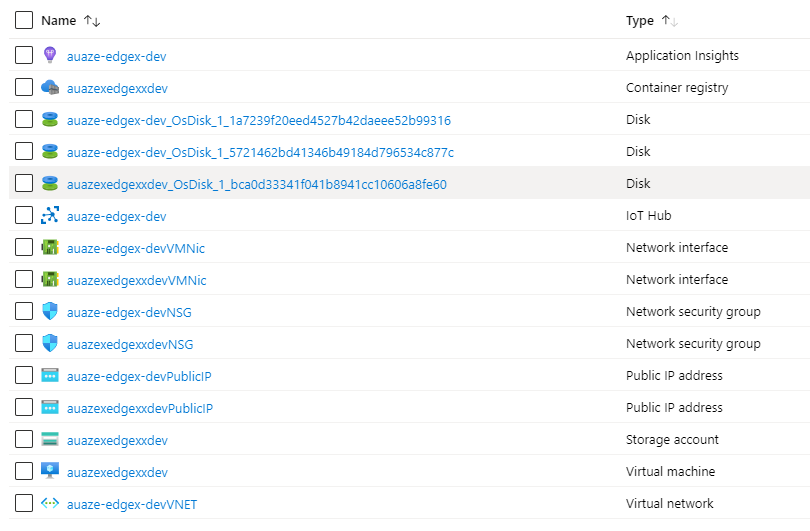Check the auaze-edgex-devPublicIP row checkbox
Viewport: 810px width, 531px height.
(x=24, y=376)
